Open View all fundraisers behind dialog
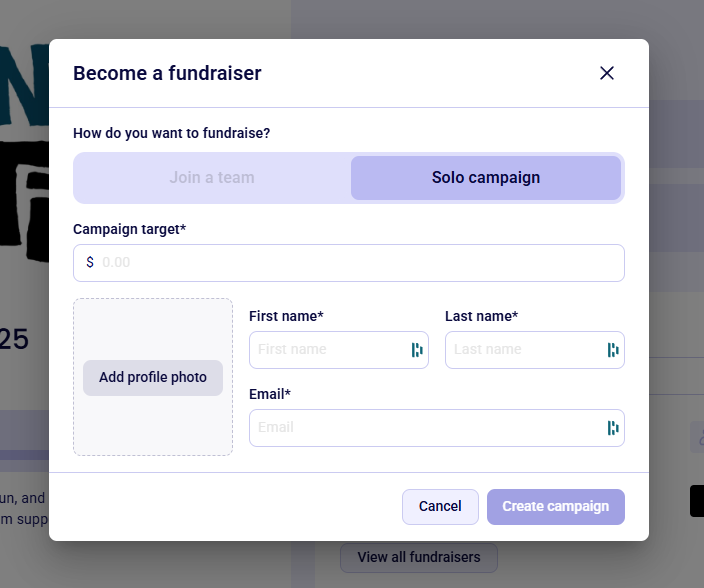This screenshot has height=588, width=704. pyautogui.click(x=418, y=557)
